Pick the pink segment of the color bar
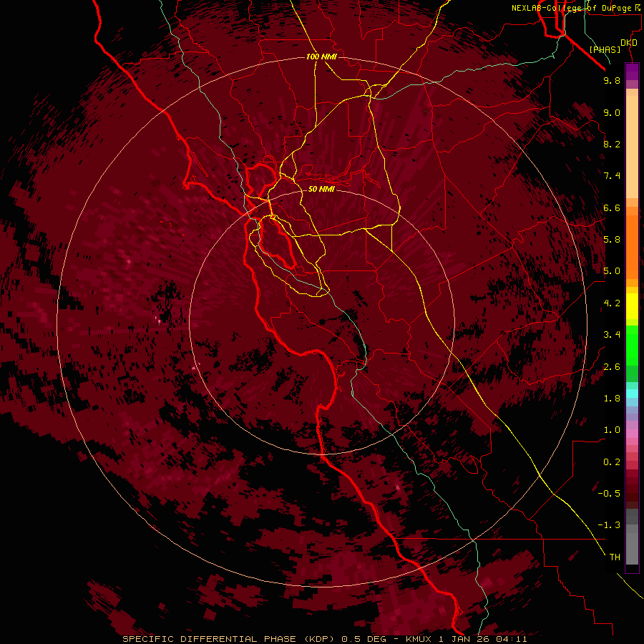The image size is (644, 644). [x=632, y=434]
